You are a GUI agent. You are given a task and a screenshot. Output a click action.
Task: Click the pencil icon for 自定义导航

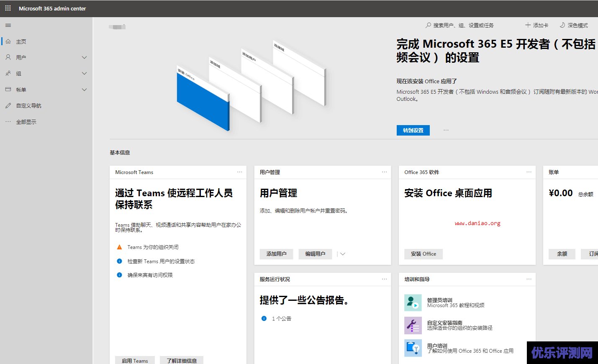pyautogui.click(x=8, y=105)
